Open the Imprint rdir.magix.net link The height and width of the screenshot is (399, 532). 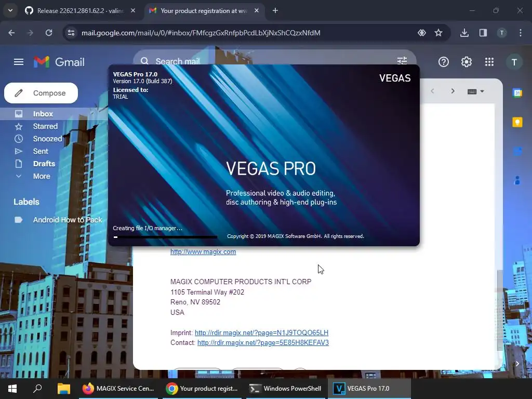(x=262, y=332)
